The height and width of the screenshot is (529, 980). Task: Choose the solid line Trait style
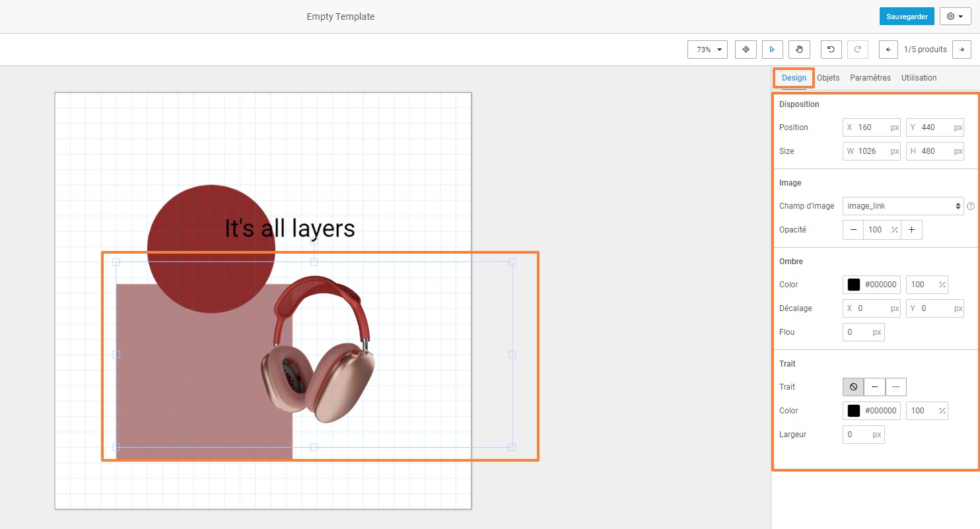pos(874,387)
